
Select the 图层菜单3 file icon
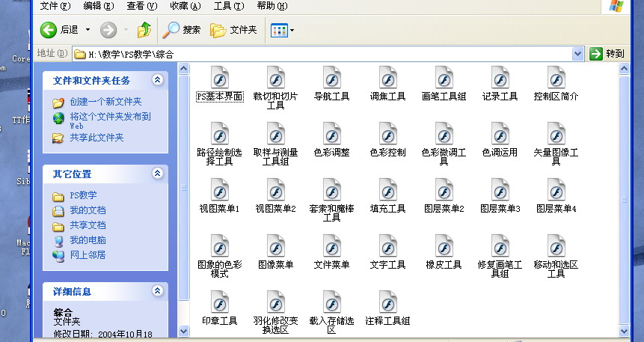[500, 190]
